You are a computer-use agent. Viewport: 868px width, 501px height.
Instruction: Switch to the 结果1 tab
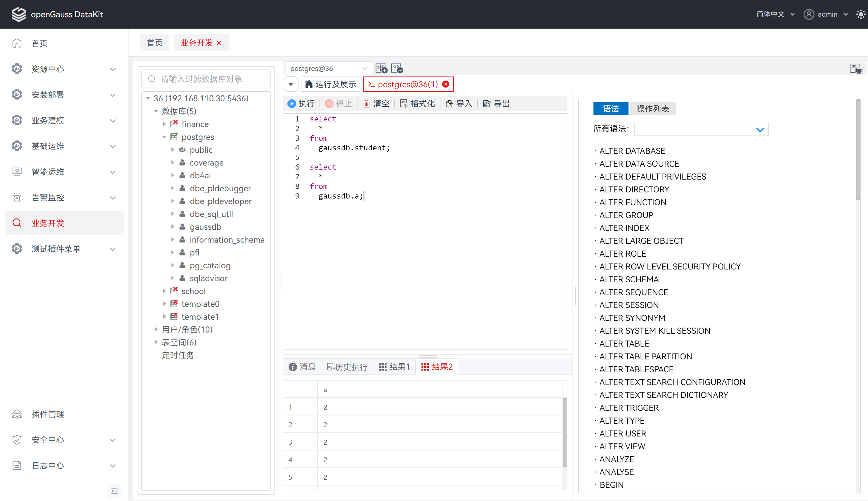click(394, 367)
